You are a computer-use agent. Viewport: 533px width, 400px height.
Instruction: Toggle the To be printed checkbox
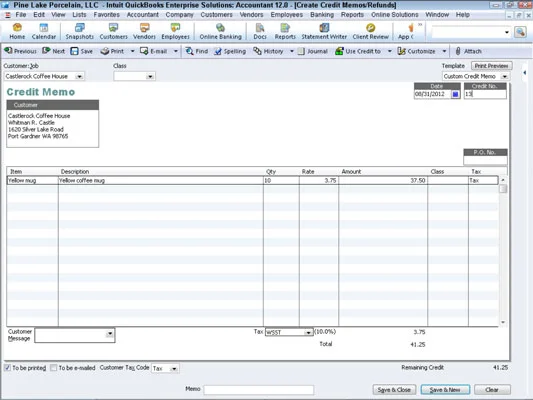7,368
